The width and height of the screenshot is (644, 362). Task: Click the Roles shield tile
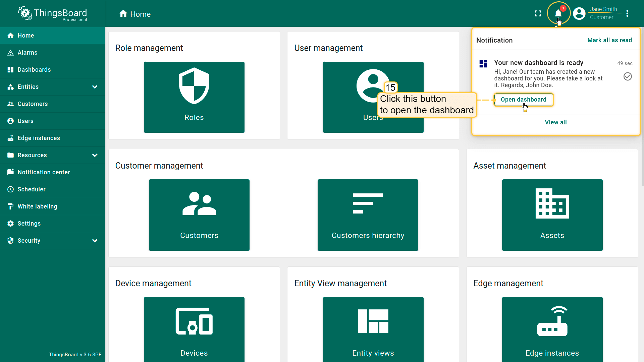point(194,97)
